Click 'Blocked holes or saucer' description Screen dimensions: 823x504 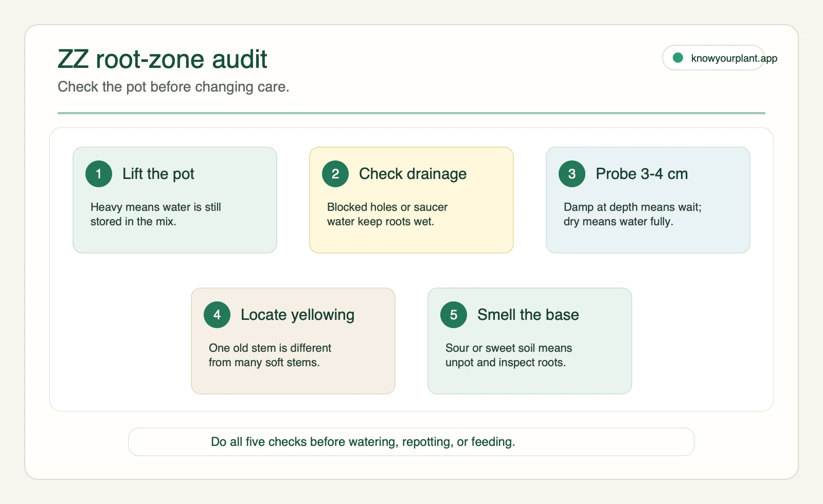(x=387, y=207)
